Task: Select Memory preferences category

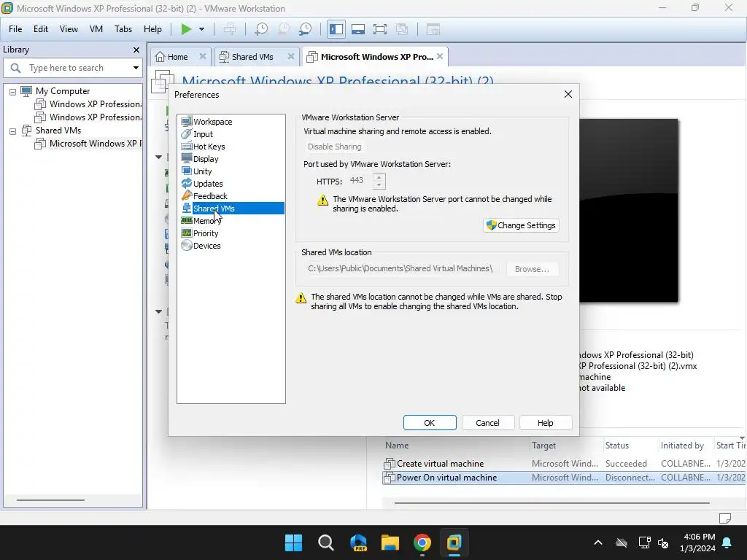Action: coord(206,220)
